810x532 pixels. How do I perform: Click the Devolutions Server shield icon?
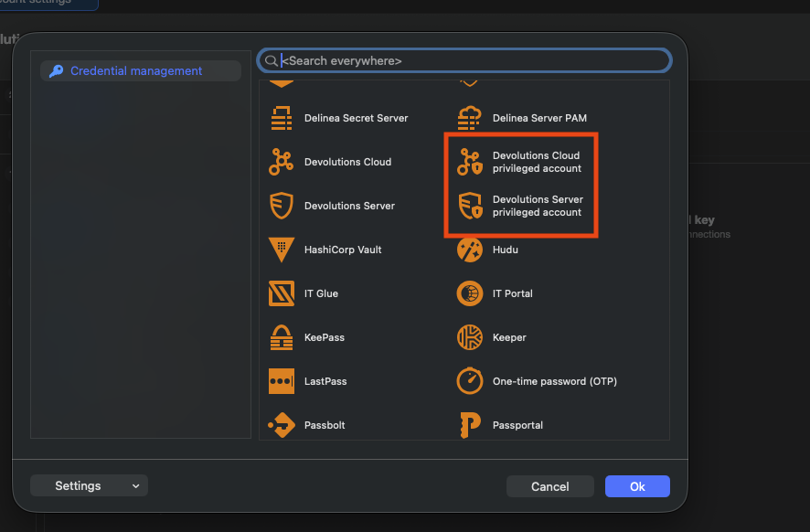281,206
